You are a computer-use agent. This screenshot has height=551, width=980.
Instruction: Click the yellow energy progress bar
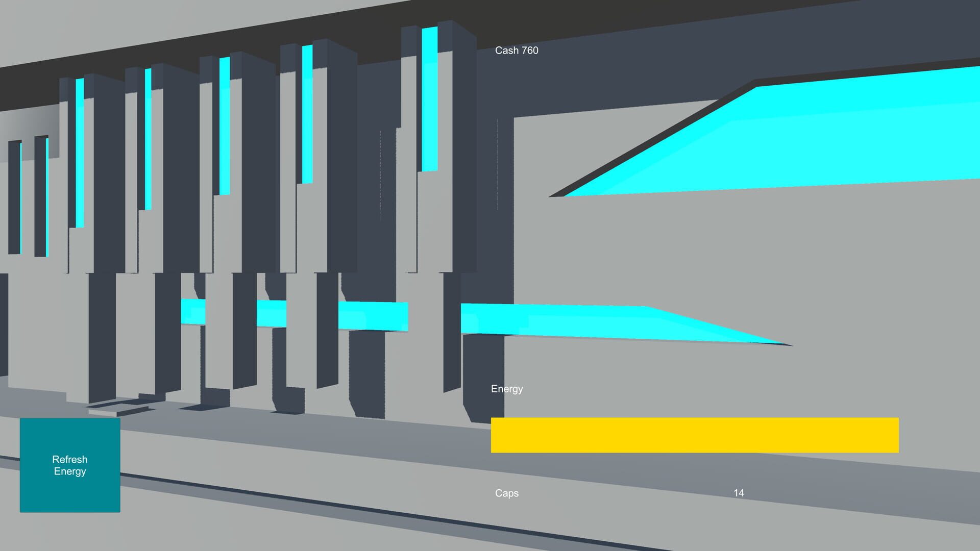point(694,435)
